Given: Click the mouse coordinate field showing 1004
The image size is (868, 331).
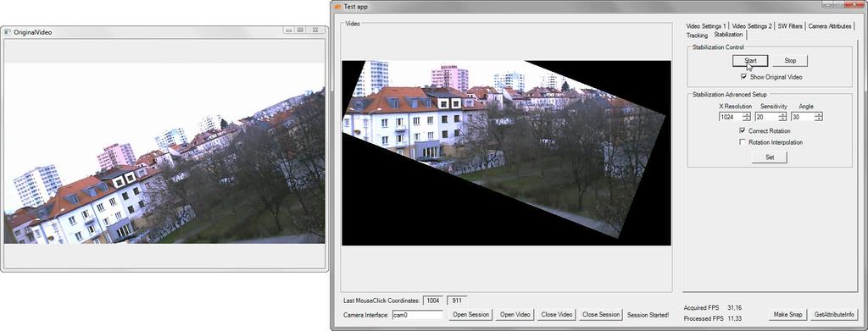Looking at the screenshot, I should click(x=433, y=300).
